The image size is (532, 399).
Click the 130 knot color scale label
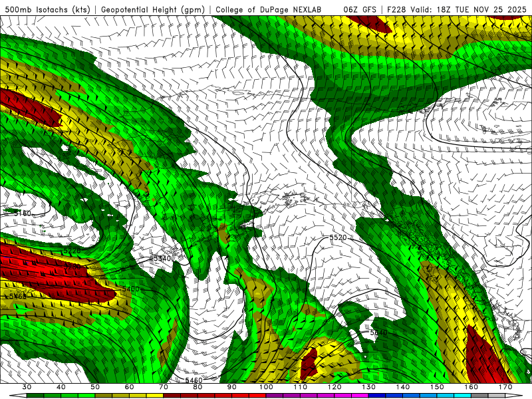[x=369, y=387]
